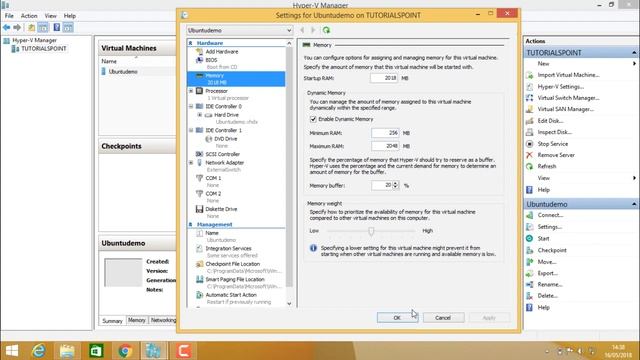Screen dimensions: 640x360
Task: Click the OK button
Action: click(397, 318)
